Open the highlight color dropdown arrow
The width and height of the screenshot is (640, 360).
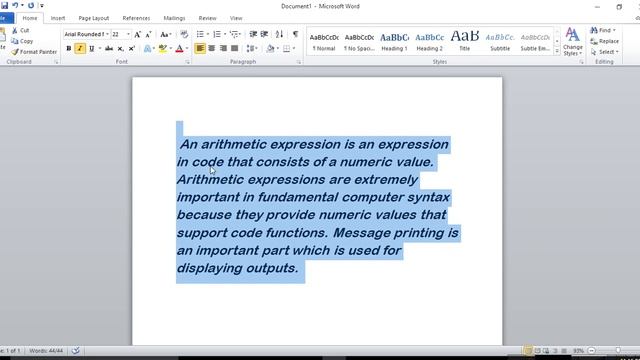[x=170, y=49]
